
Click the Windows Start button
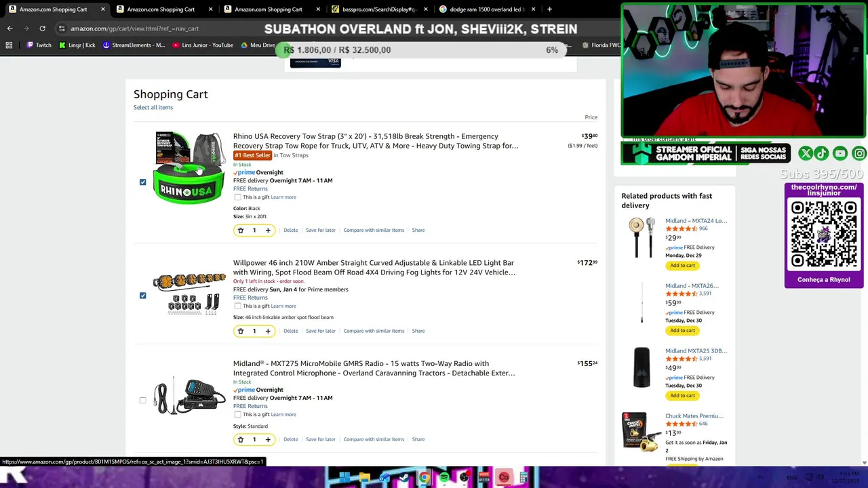coord(344,478)
